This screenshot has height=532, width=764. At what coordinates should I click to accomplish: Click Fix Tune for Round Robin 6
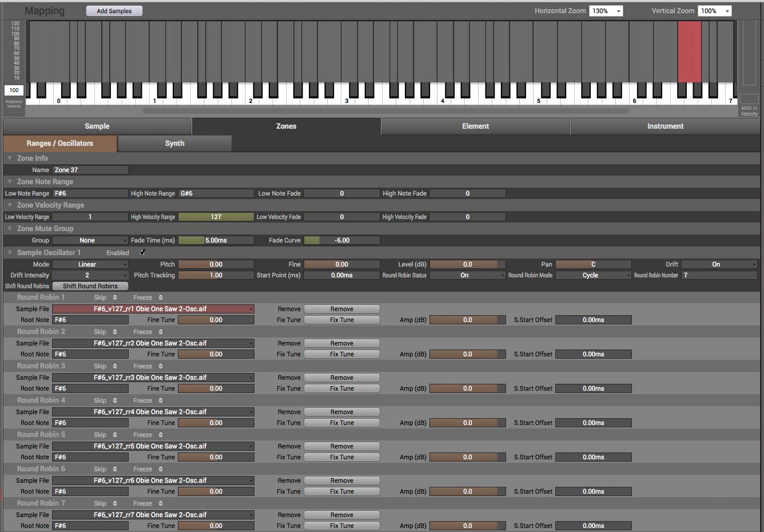point(341,491)
